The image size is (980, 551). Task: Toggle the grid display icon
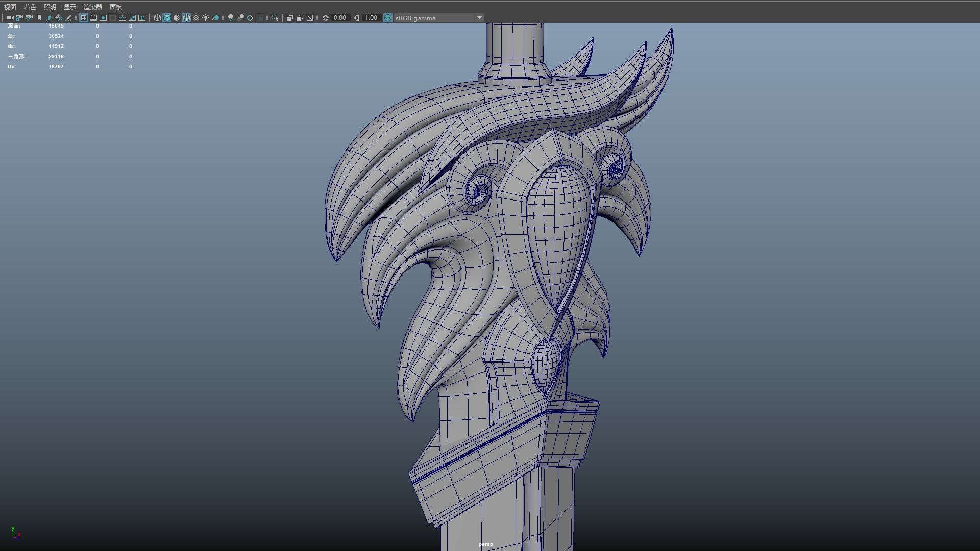tap(84, 18)
